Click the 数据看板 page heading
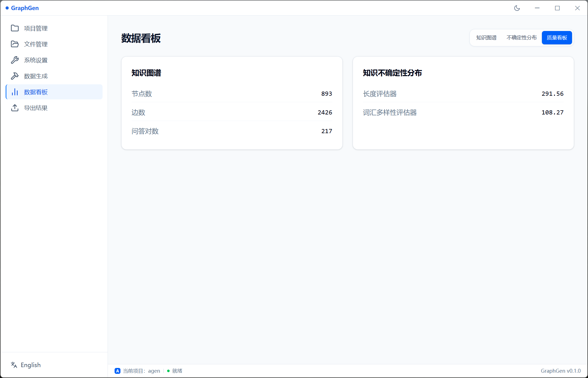 141,38
